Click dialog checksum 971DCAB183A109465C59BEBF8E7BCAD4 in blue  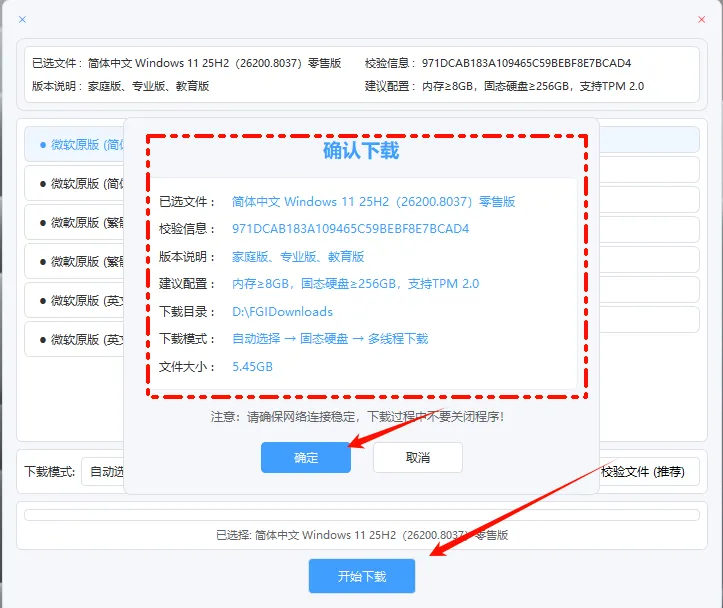click(350, 229)
